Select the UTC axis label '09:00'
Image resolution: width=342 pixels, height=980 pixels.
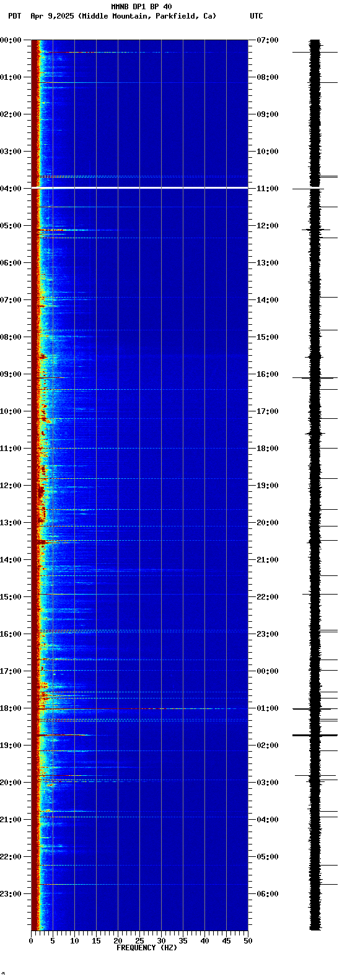click(x=268, y=114)
